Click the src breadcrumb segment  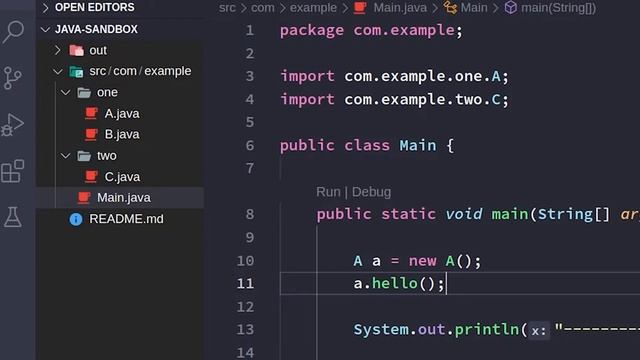point(227,8)
